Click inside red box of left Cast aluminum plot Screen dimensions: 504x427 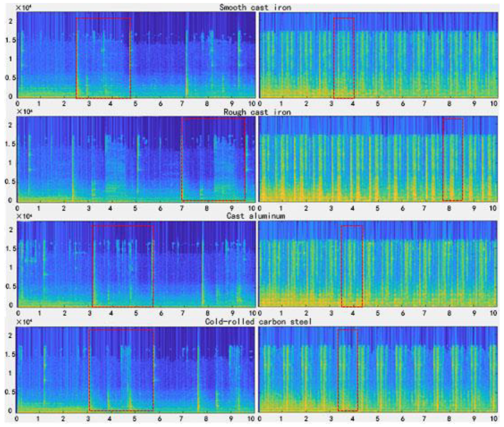click(123, 266)
